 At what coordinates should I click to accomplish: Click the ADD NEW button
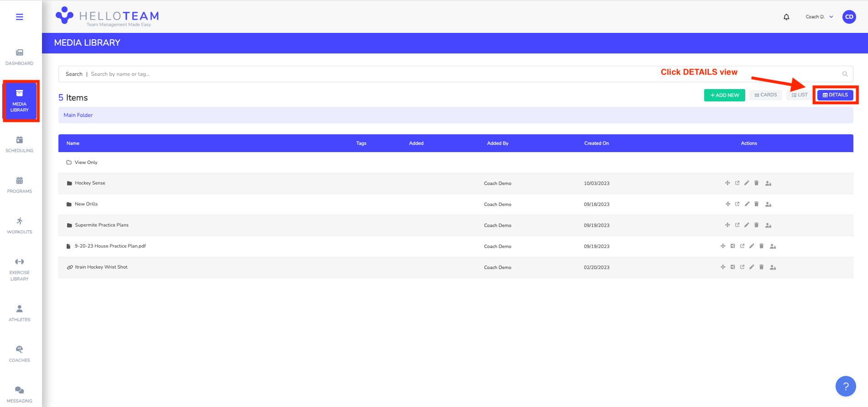(x=724, y=95)
